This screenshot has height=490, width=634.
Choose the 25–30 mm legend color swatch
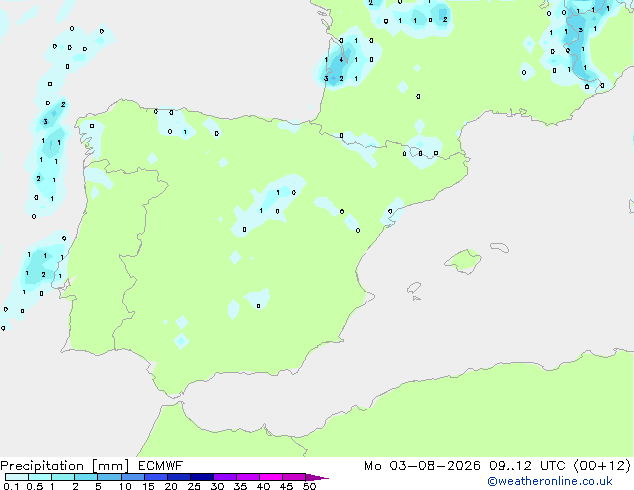(202, 477)
